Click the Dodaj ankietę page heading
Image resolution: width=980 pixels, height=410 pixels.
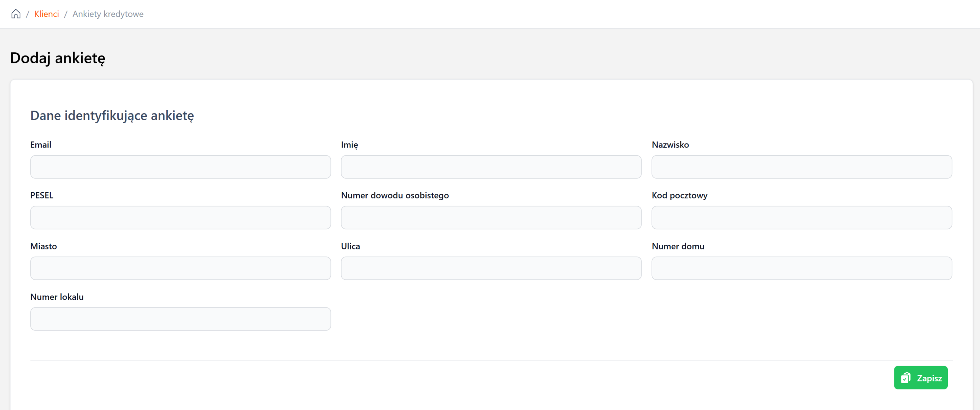tap(57, 58)
